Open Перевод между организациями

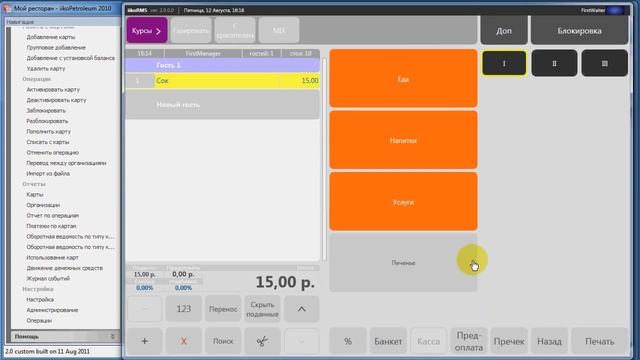point(66,163)
